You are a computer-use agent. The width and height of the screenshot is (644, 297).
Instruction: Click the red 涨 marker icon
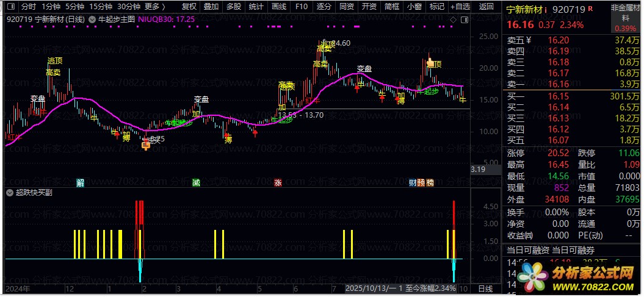(x=278, y=182)
